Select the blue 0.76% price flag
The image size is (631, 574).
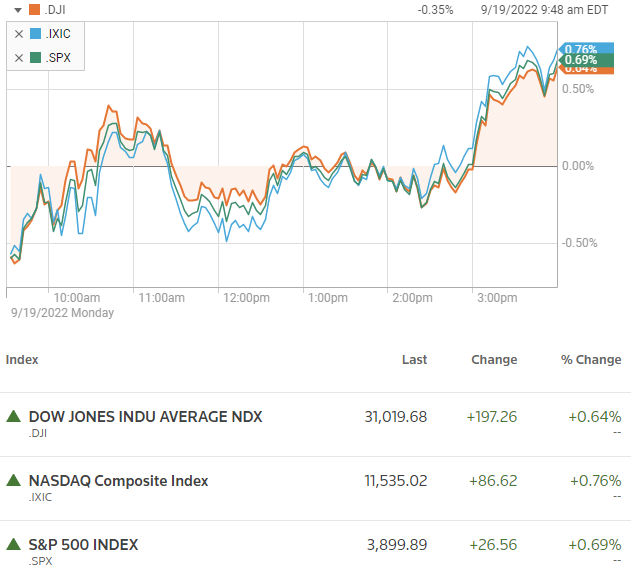586,47
